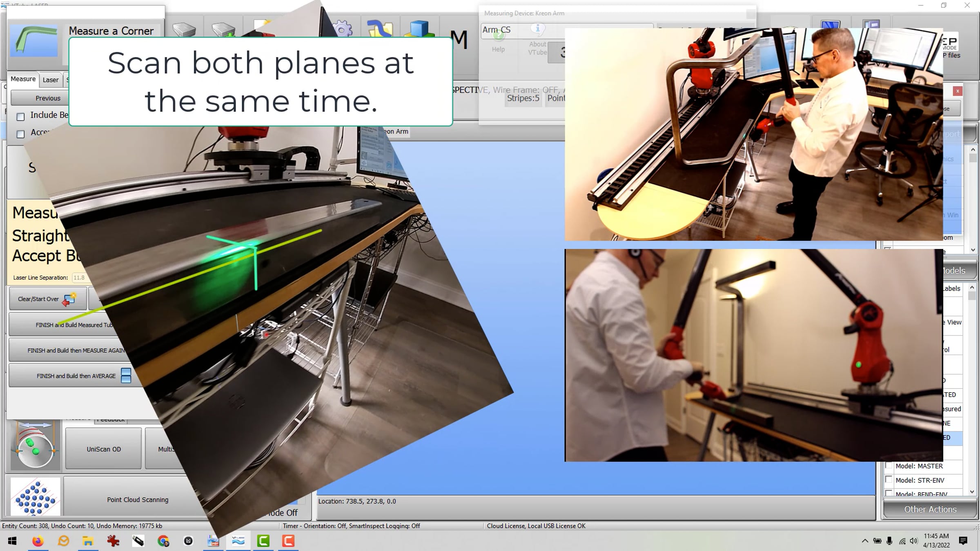Click the Measure a Corner tube icon
This screenshot has width=980, height=551.
[34, 40]
